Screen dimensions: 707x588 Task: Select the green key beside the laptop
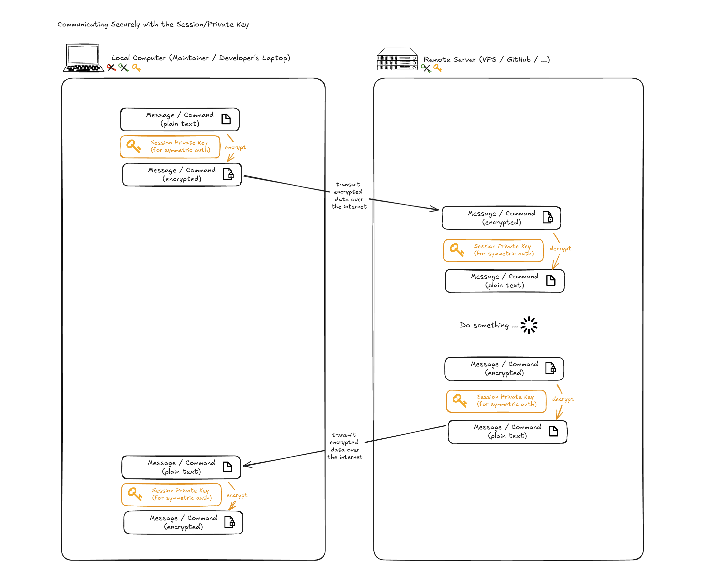pos(123,68)
